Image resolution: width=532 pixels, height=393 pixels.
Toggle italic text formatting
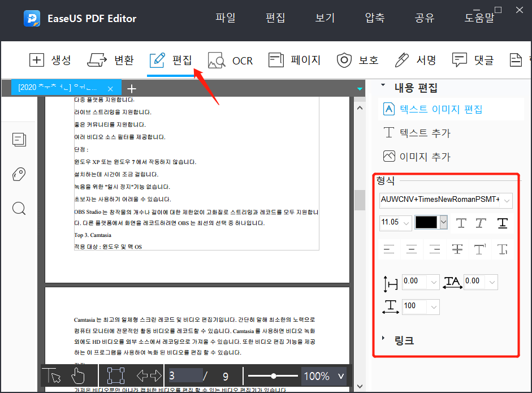pyautogui.click(x=481, y=223)
